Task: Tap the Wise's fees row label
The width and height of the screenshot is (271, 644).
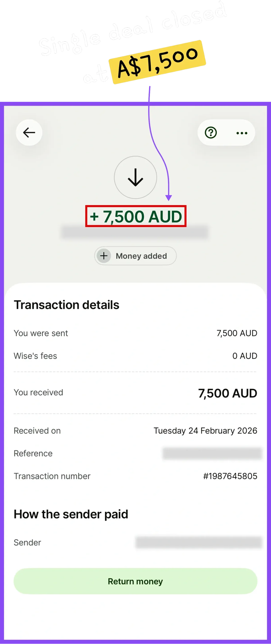Action: coord(35,356)
